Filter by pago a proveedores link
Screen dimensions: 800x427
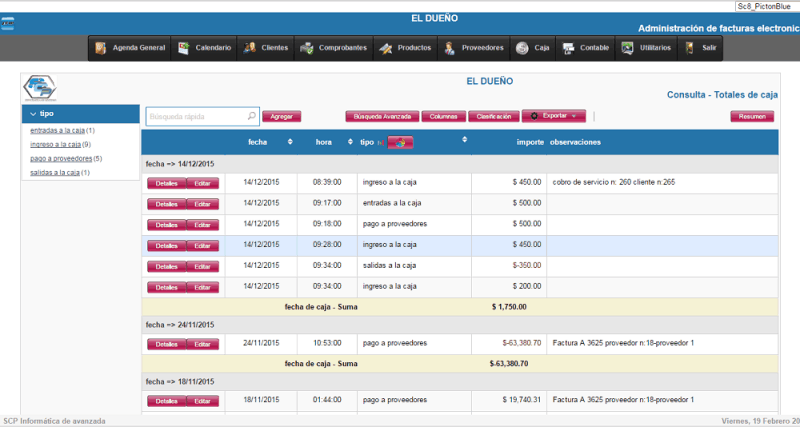point(61,158)
